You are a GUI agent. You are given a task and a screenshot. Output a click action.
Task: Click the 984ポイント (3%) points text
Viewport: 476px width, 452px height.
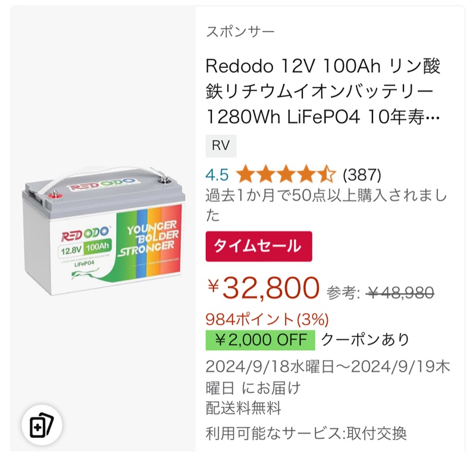267,320
